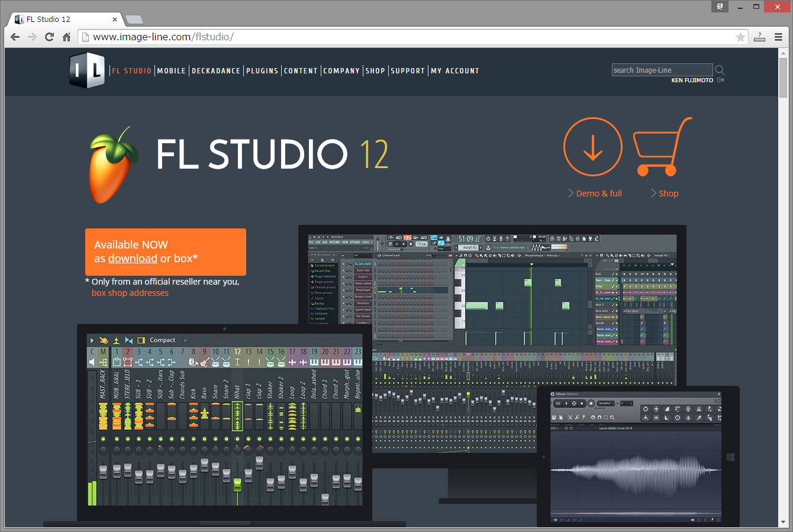Click the FL Studio fruit logo

[113, 165]
